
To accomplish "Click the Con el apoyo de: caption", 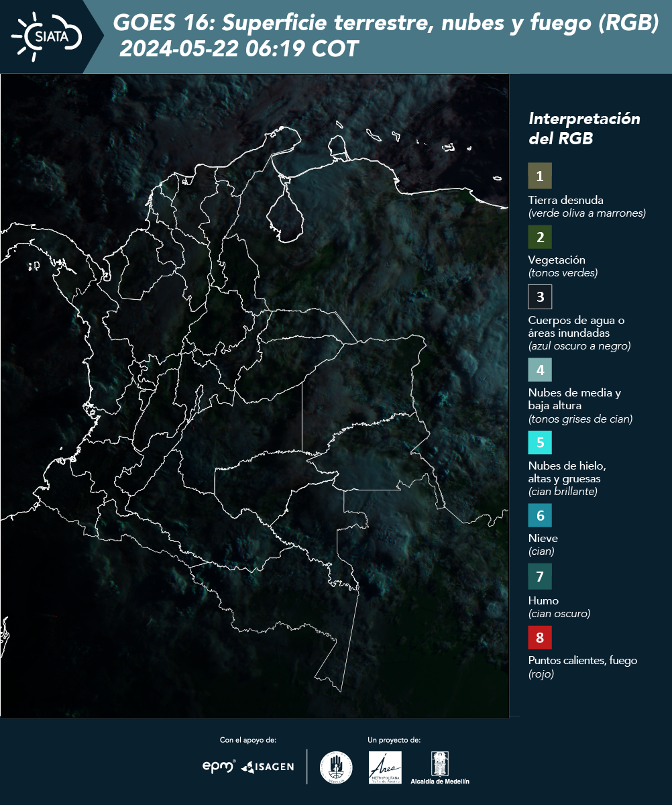I will [x=248, y=740].
